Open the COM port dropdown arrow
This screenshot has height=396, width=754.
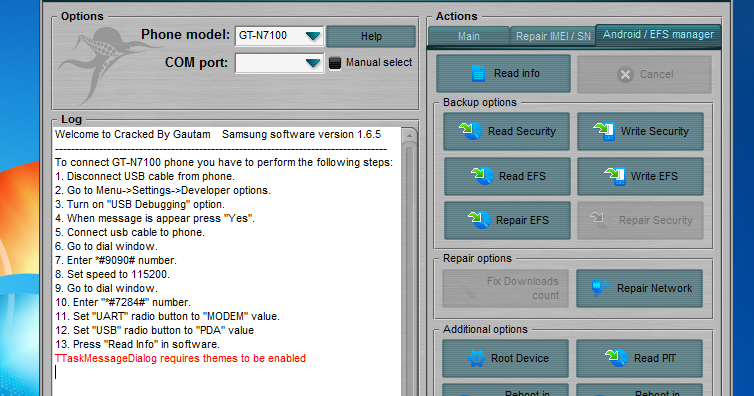(x=313, y=63)
